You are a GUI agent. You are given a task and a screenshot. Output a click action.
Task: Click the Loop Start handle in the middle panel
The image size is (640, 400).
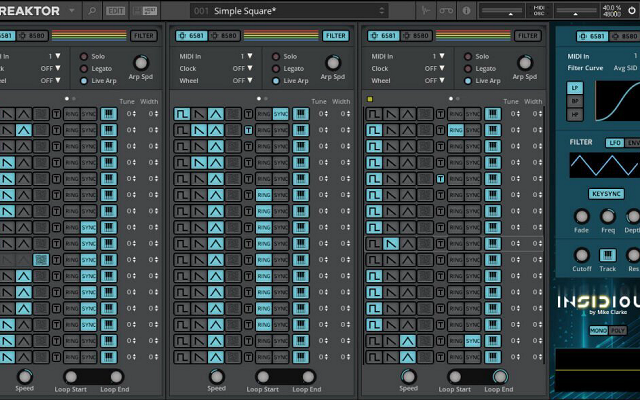(x=263, y=377)
